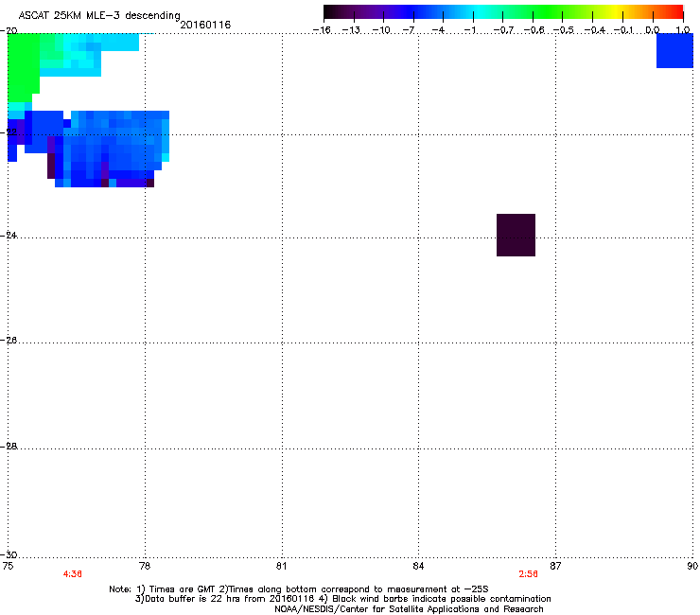Click the yellow segment of color bar
The width and height of the screenshot is (700, 615).
coord(617,12)
